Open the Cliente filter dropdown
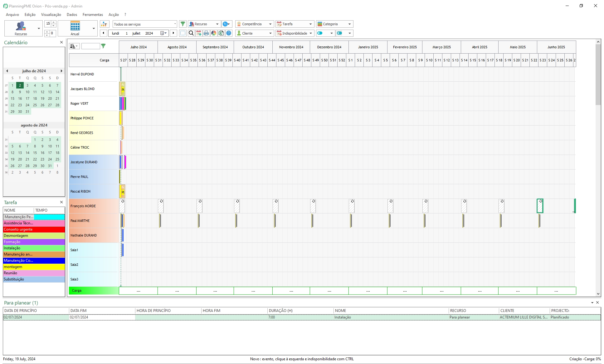Image resolution: width=604 pixels, height=364 pixels. [x=255, y=33]
